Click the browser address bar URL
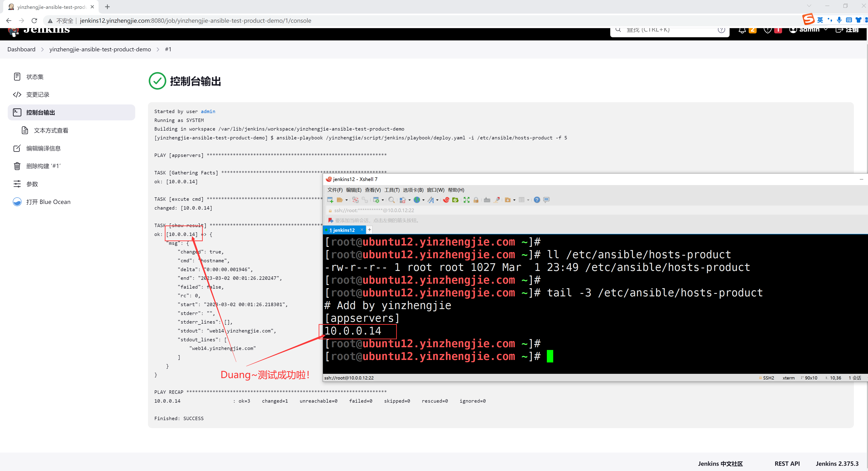868x471 pixels. [195, 21]
